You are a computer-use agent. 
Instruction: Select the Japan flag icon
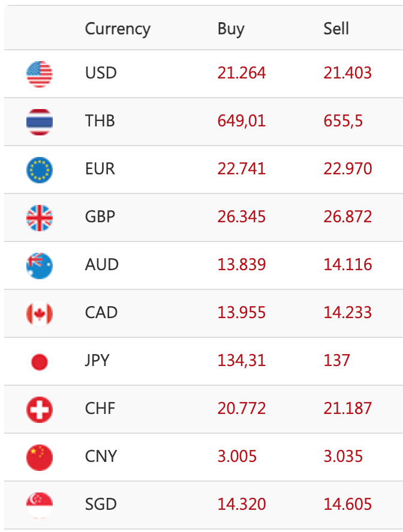(40, 361)
